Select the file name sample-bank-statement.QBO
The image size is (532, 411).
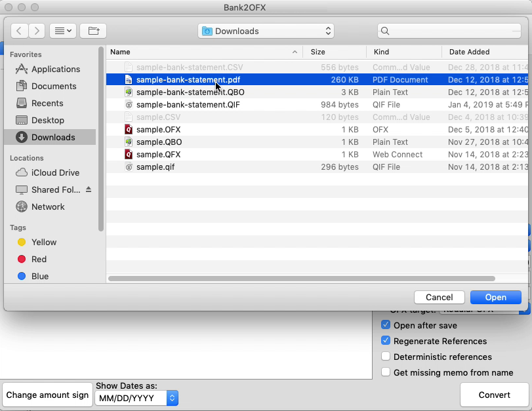point(190,92)
